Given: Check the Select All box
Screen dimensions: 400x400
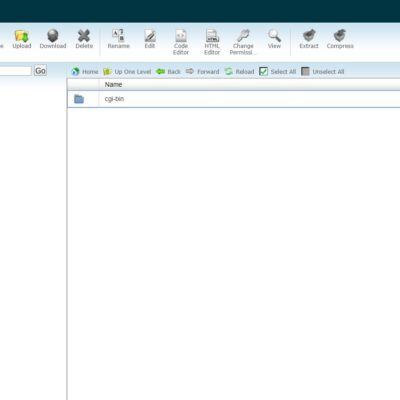Looking at the screenshot, I should tap(263, 71).
